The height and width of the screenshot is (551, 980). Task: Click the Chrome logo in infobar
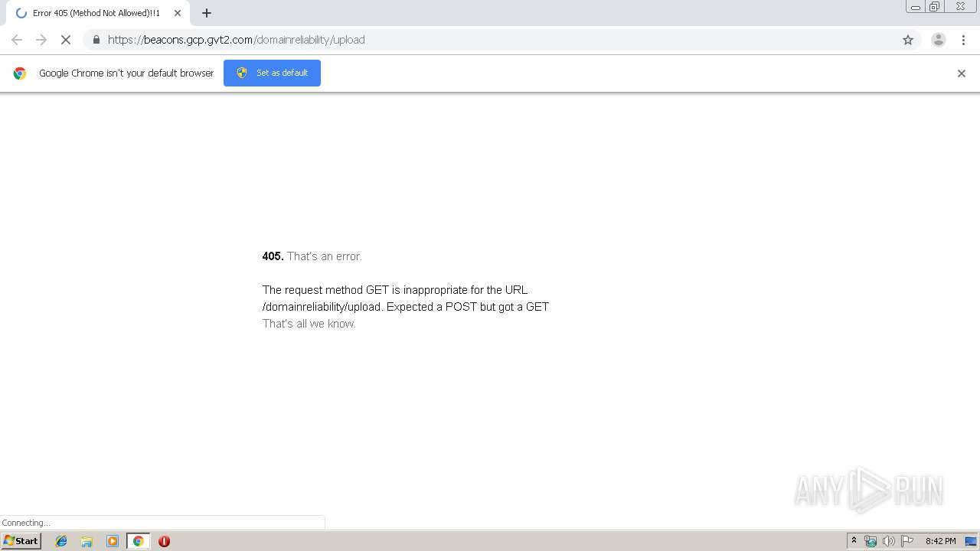(x=20, y=73)
